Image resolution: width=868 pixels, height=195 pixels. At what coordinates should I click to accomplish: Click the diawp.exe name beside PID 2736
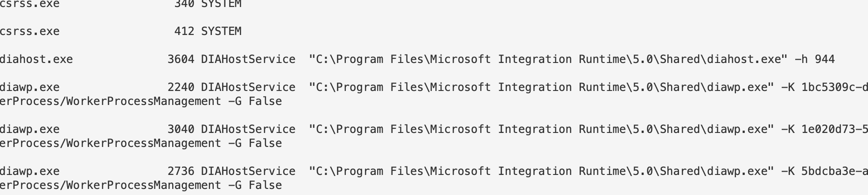pos(29,172)
